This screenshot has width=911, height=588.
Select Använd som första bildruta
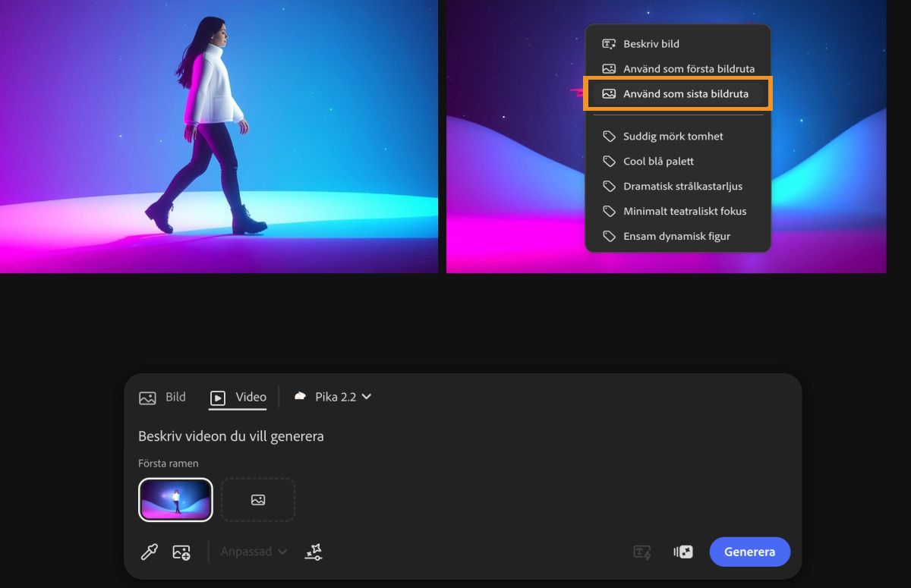[x=678, y=69]
